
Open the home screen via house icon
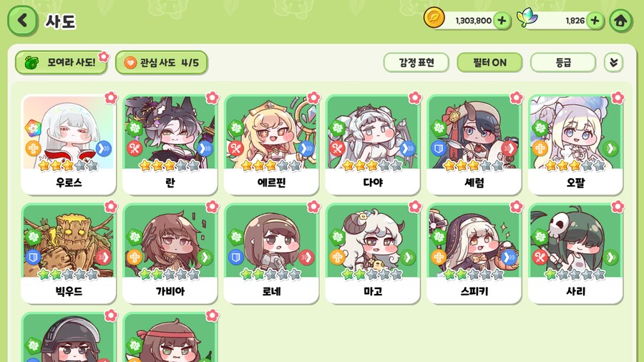620,21
